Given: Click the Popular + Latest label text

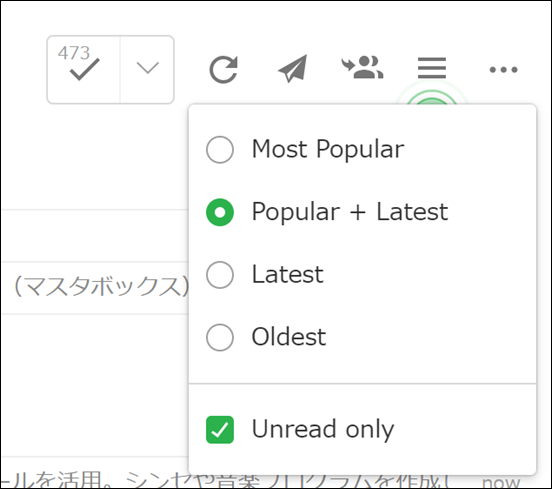Looking at the screenshot, I should click(350, 212).
